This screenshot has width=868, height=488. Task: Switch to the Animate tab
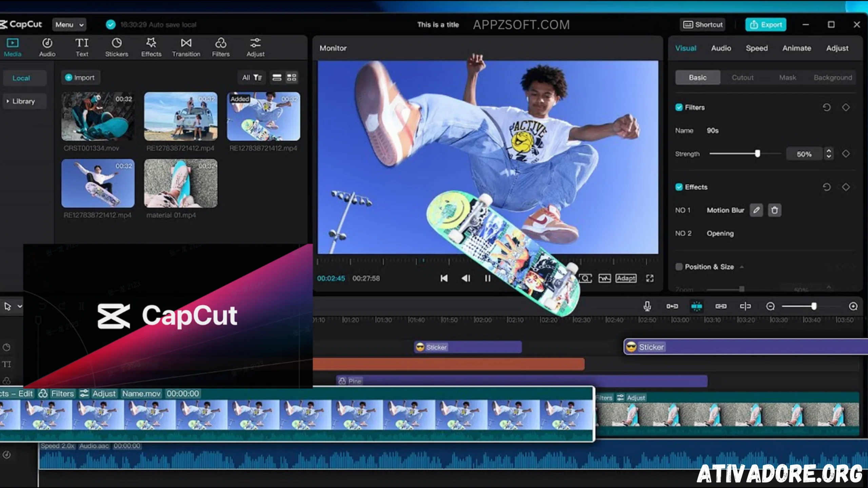pos(796,48)
